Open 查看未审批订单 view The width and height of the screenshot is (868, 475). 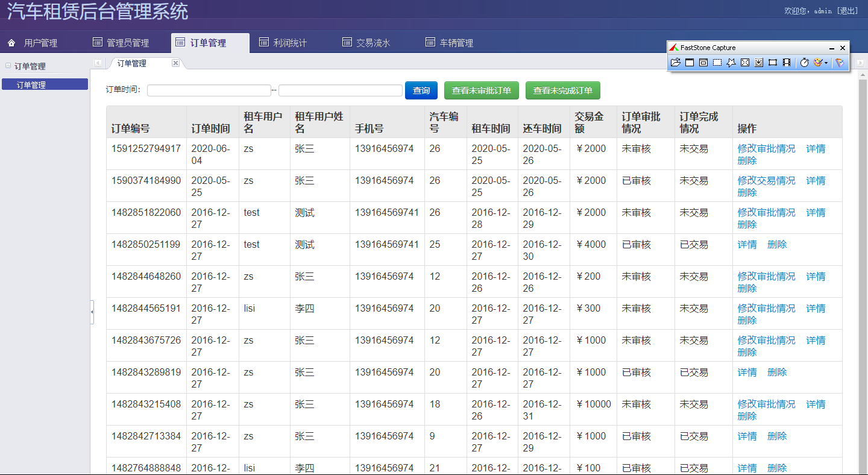click(481, 90)
